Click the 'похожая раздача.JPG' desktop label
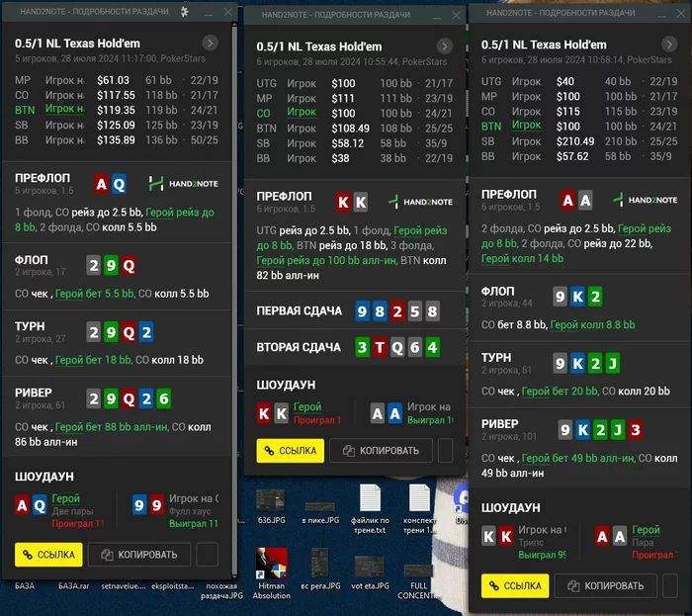Viewport: 692px width, 616px height. [222, 591]
